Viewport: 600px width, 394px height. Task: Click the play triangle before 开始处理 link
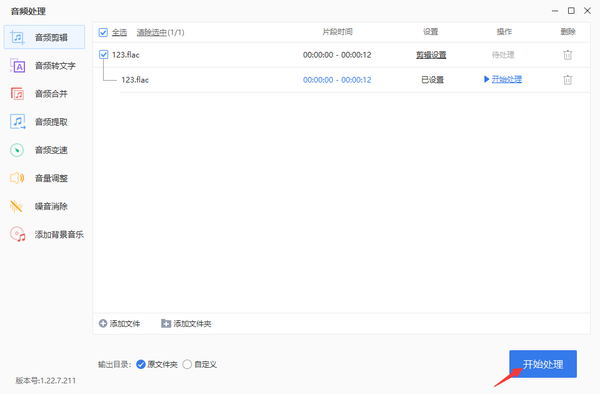[486, 79]
